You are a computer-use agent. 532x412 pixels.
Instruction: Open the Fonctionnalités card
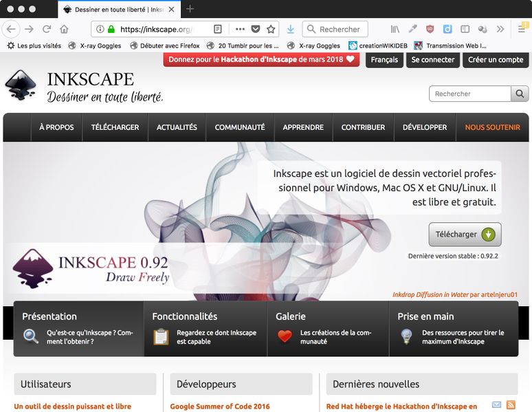[x=206, y=329]
